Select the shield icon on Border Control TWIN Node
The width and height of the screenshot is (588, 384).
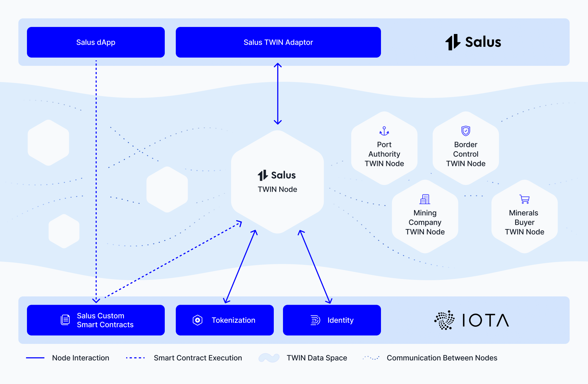point(466,132)
